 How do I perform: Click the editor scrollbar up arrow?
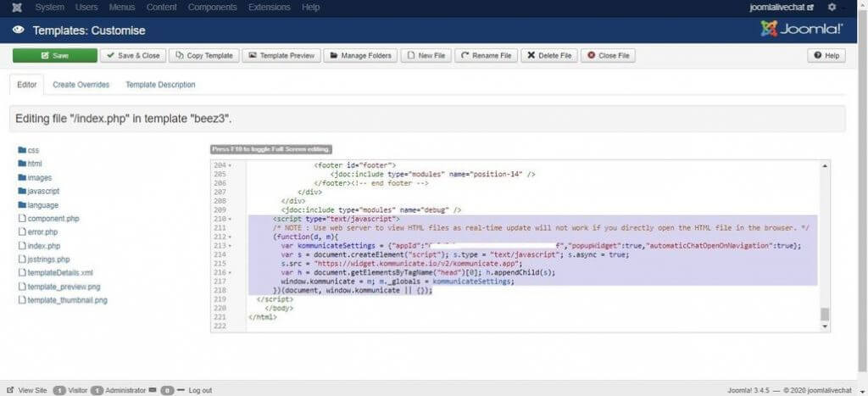[x=825, y=165]
